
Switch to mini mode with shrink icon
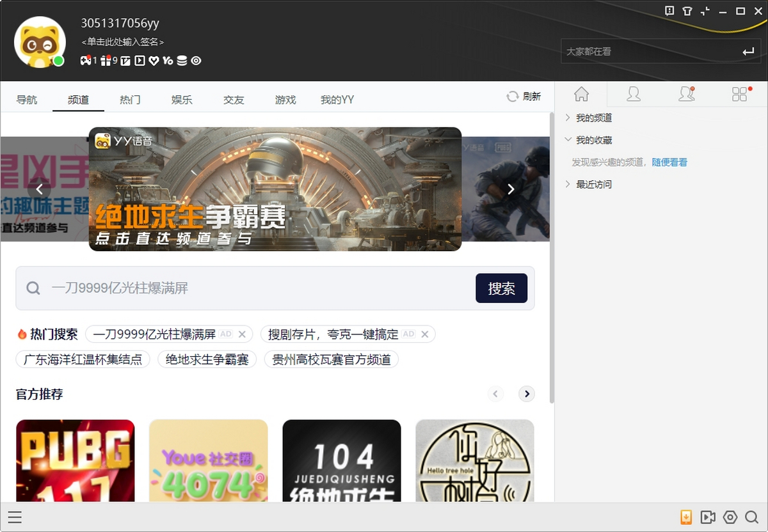pos(705,11)
